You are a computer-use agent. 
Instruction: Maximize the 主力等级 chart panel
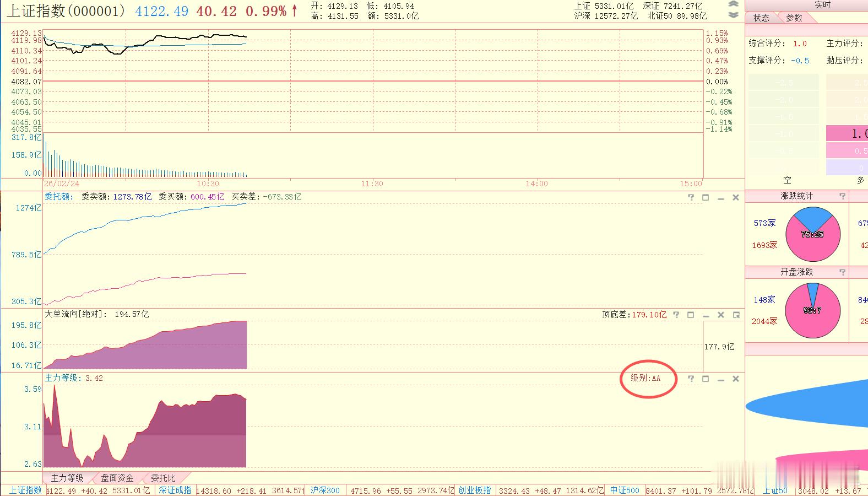706,379
